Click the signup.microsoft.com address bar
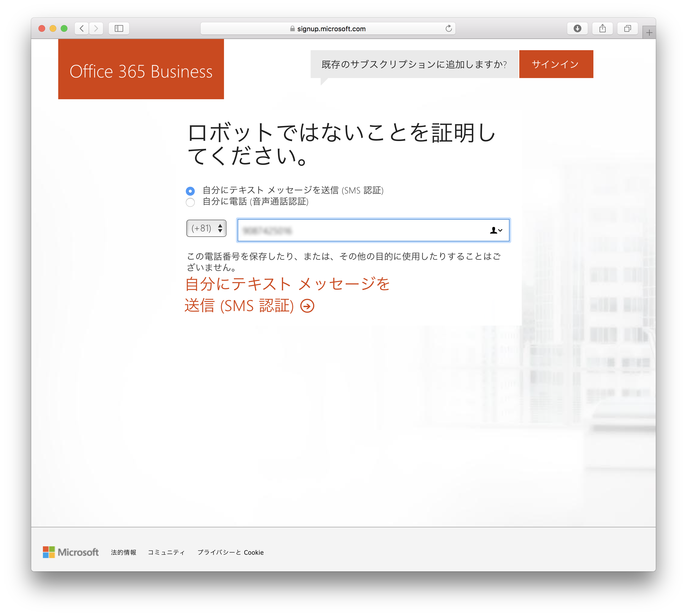 tap(328, 28)
